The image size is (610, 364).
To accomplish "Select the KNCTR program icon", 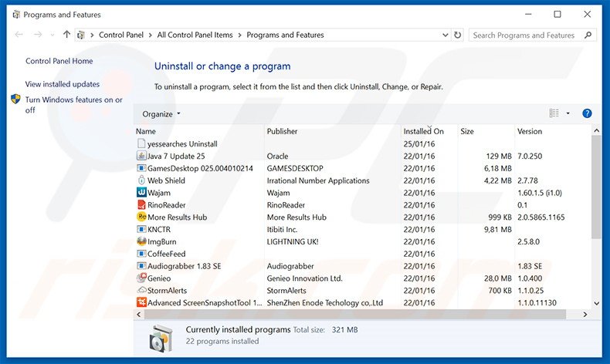I will tap(141, 229).
